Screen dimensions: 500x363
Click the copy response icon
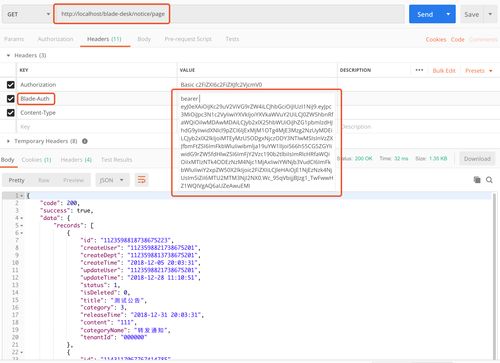point(477,180)
